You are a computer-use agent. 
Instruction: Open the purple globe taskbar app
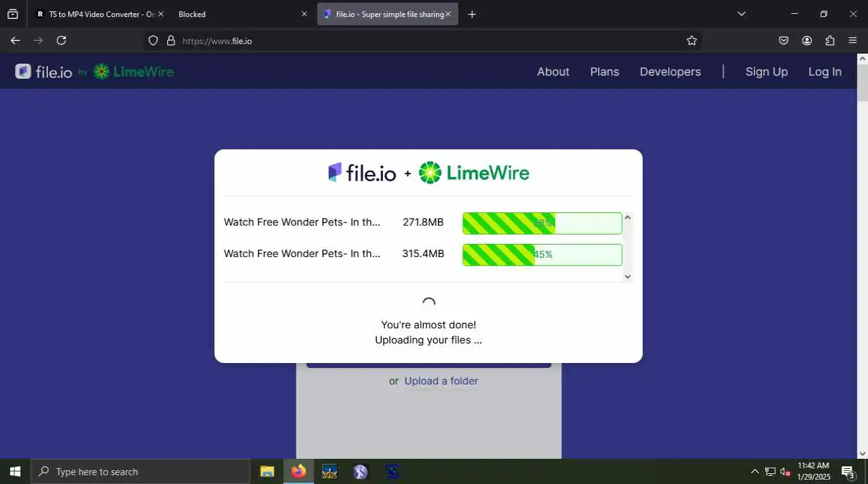pos(360,471)
